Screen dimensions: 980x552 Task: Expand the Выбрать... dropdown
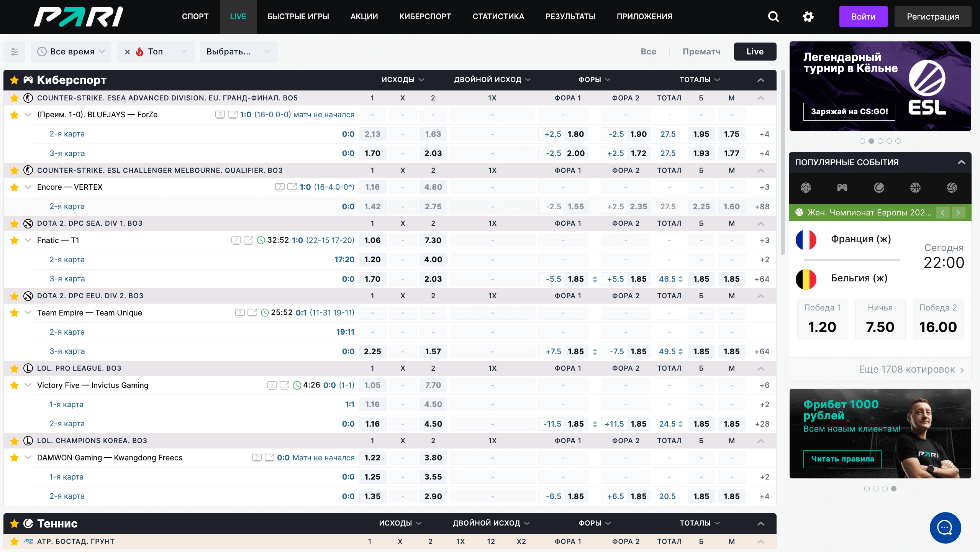point(239,52)
